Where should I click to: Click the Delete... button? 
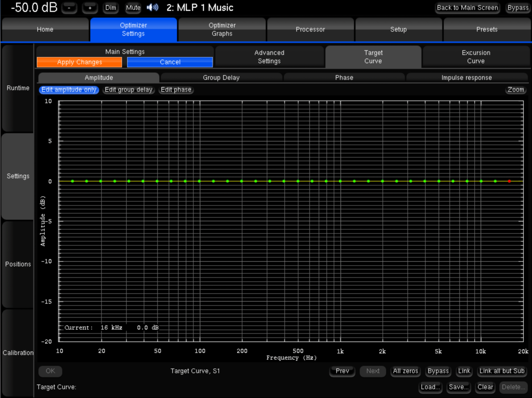tap(514, 387)
